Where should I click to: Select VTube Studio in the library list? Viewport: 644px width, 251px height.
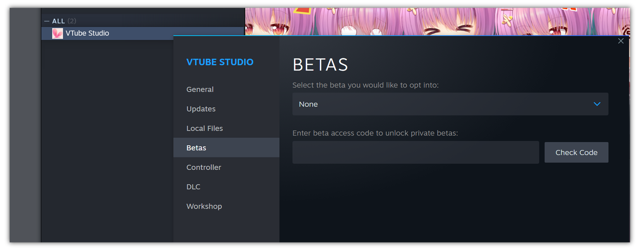click(143, 33)
